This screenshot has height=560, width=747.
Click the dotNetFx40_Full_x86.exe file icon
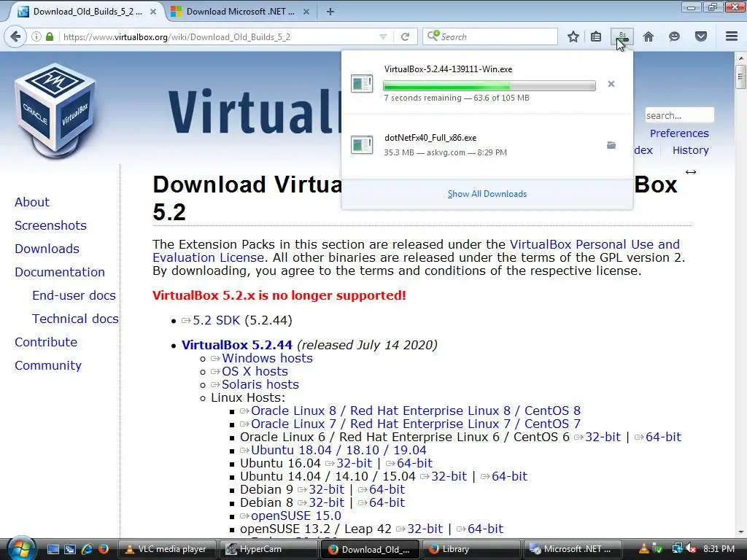[362, 145]
